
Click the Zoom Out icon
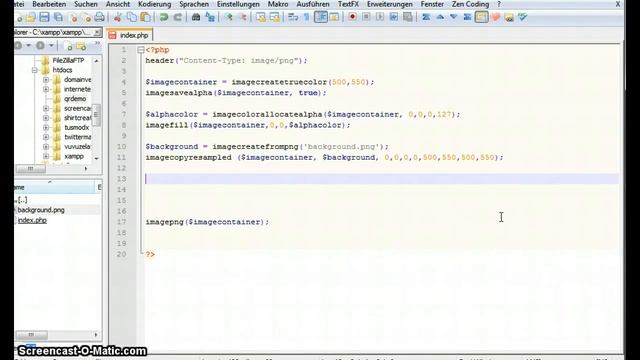coord(243,17)
